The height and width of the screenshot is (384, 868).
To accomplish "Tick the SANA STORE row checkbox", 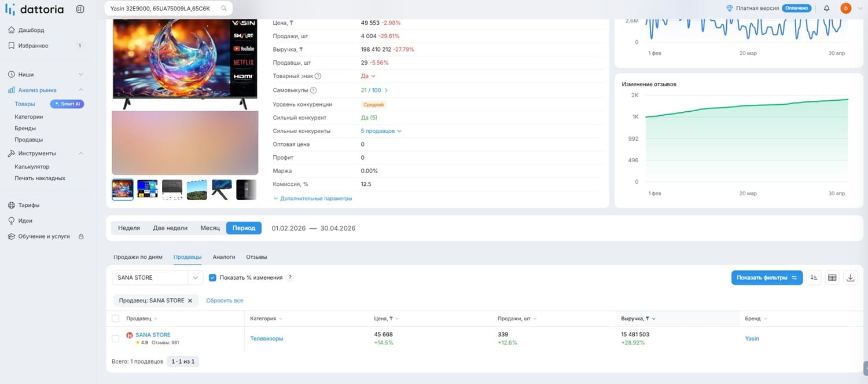I will coord(115,338).
